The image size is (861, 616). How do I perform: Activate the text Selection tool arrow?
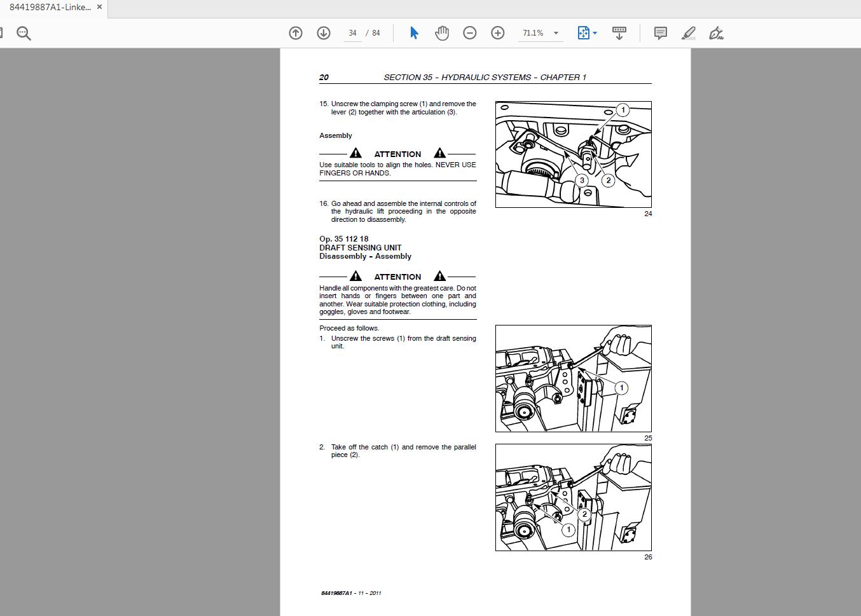(413, 32)
